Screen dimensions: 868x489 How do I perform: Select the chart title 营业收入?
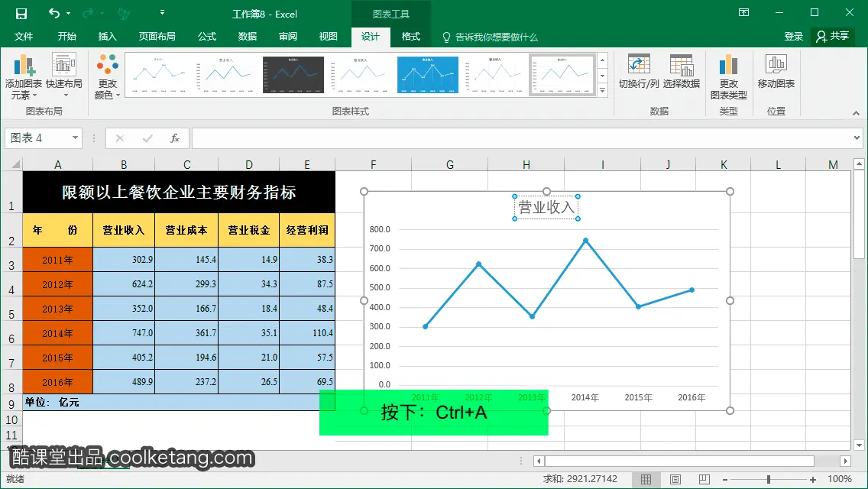[x=546, y=207]
